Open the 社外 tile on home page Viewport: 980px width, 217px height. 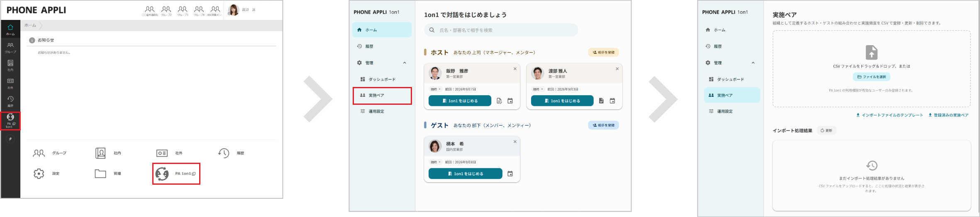click(169, 153)
